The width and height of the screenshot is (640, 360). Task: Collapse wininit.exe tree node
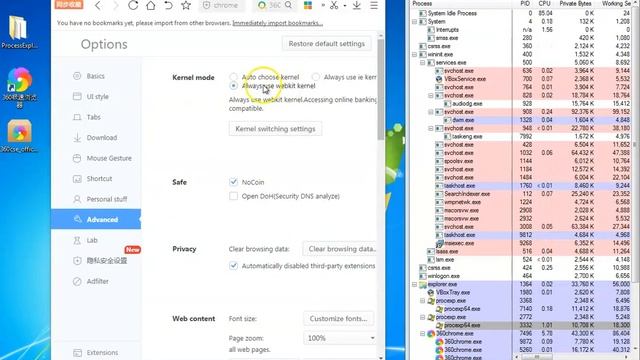click(x=414, y=54)
